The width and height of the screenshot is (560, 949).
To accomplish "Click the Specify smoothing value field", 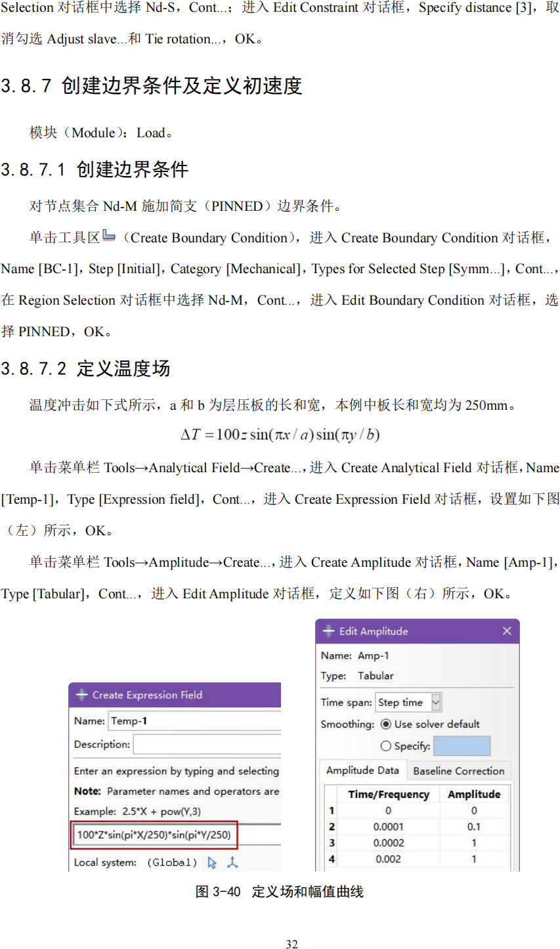I will (x=462, y=746).
